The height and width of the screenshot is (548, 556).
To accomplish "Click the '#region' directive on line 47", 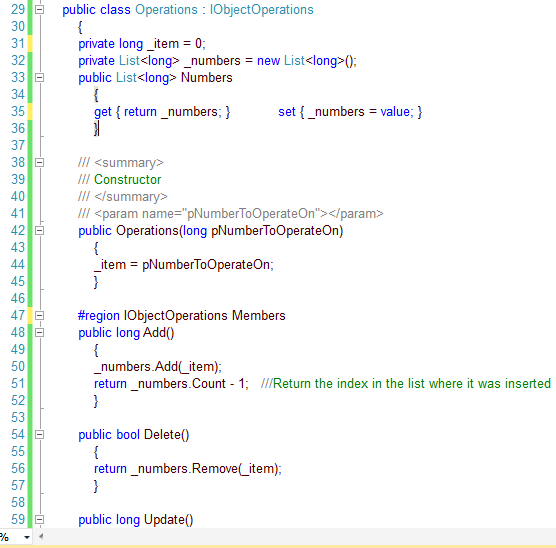I will pyautogui.click(x=99, y=316).
